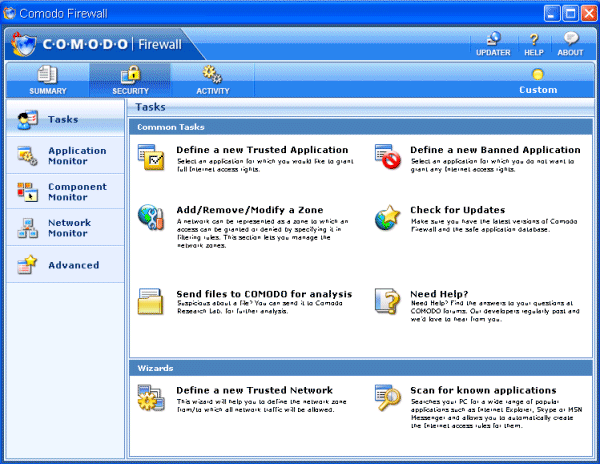
Task: Click the Add/Remove/Modify Zone globe icon
Action: click(x=151, y=217)
